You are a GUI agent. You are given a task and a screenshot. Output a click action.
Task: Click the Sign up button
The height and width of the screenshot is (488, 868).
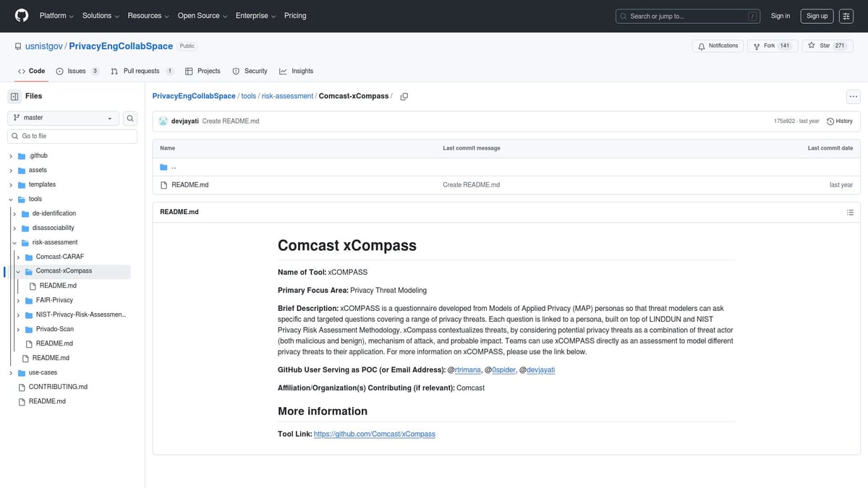tap(816, 15)
